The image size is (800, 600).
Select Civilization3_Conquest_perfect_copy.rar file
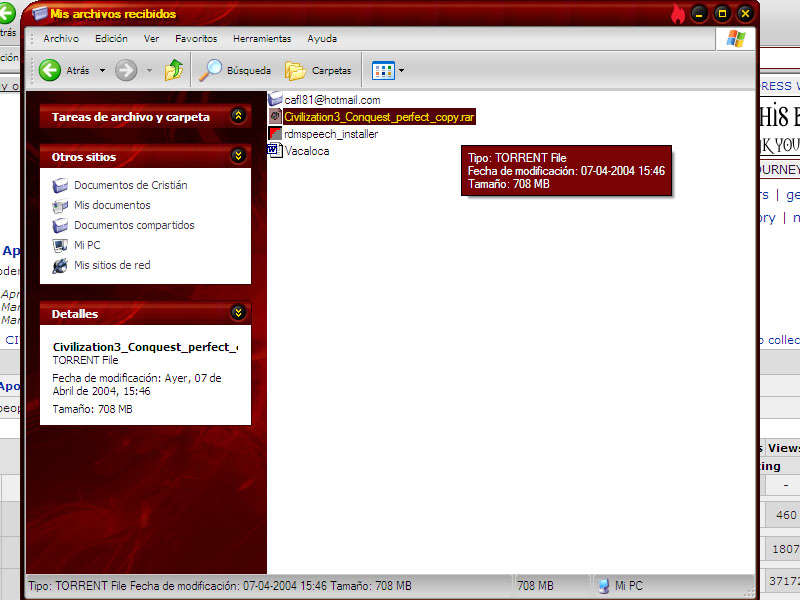click(x=379, y=117)
